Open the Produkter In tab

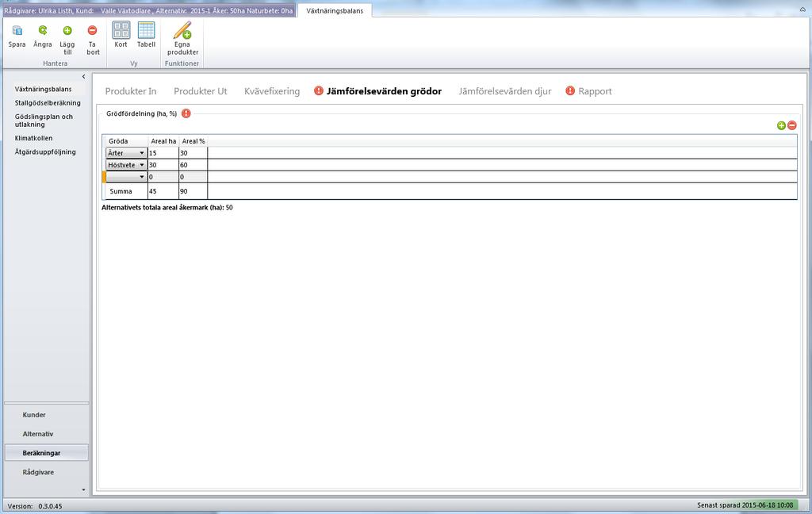pos(131,91)
